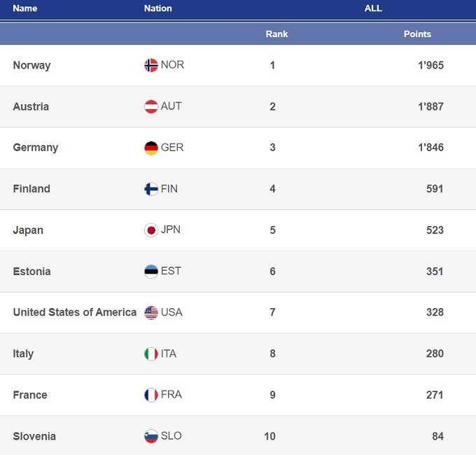
Task: Select the Nation column header
Action: tap(157, 8)
